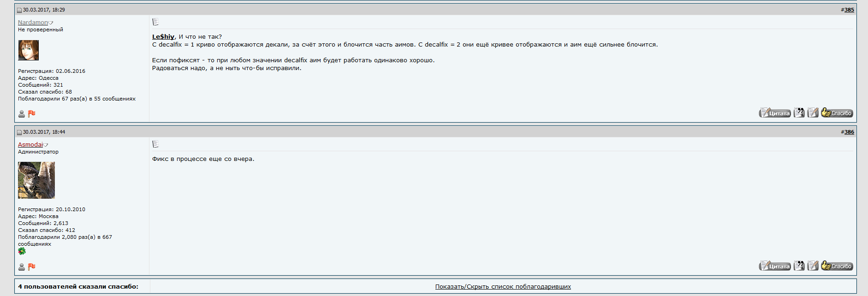This screenshot has width=868, height=296.
Task: Click quick reply icon in Nardamon's post
Action: coord(813,113)
